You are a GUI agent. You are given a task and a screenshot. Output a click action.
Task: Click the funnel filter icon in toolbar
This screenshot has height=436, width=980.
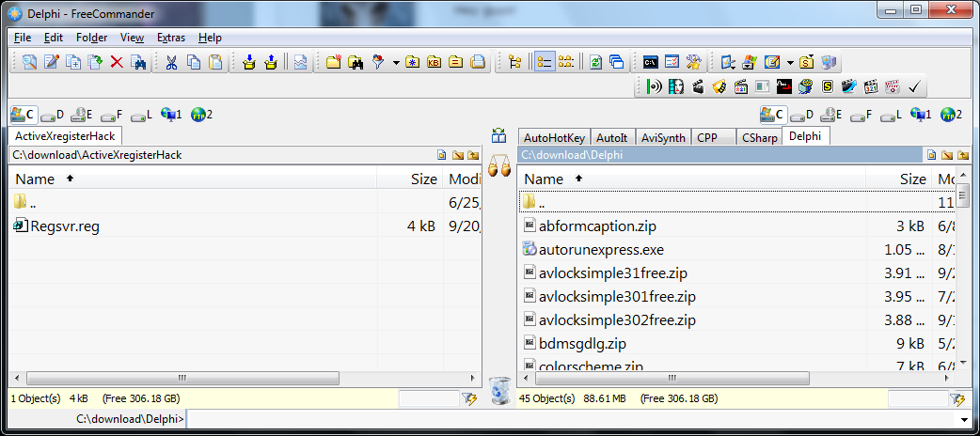pos(377,62)
